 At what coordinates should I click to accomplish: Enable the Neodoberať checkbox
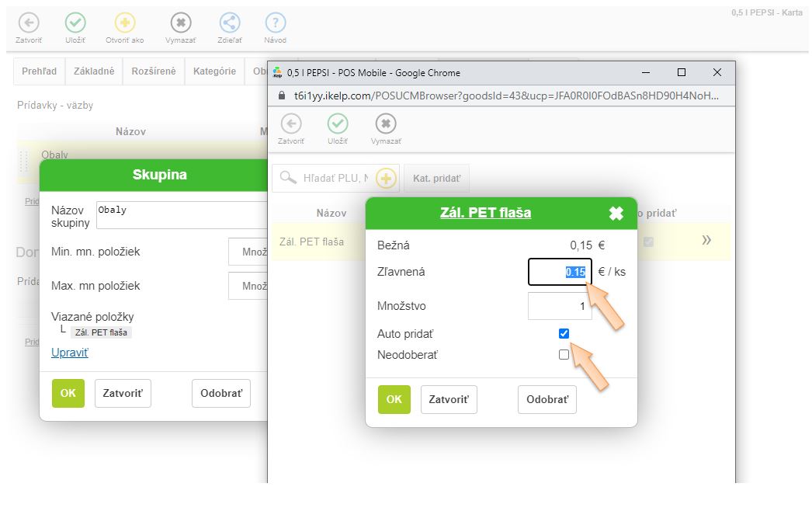pos(564,355)
